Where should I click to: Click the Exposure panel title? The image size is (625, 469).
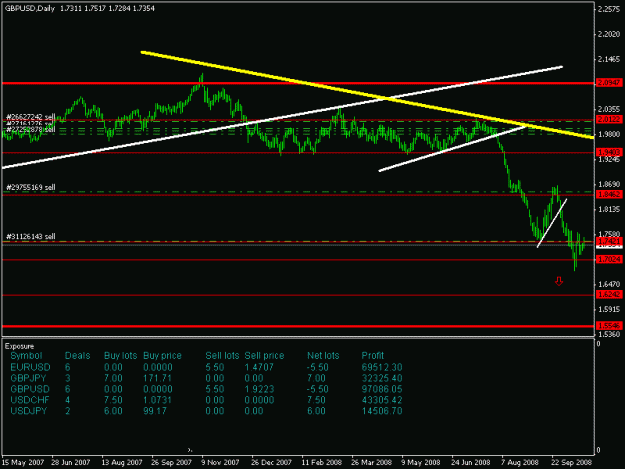click(19, 346)
